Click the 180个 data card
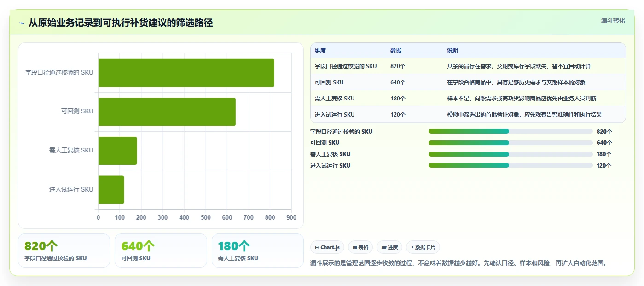The width and height of the screenshot is (644, 286). [x=258, y=251]
